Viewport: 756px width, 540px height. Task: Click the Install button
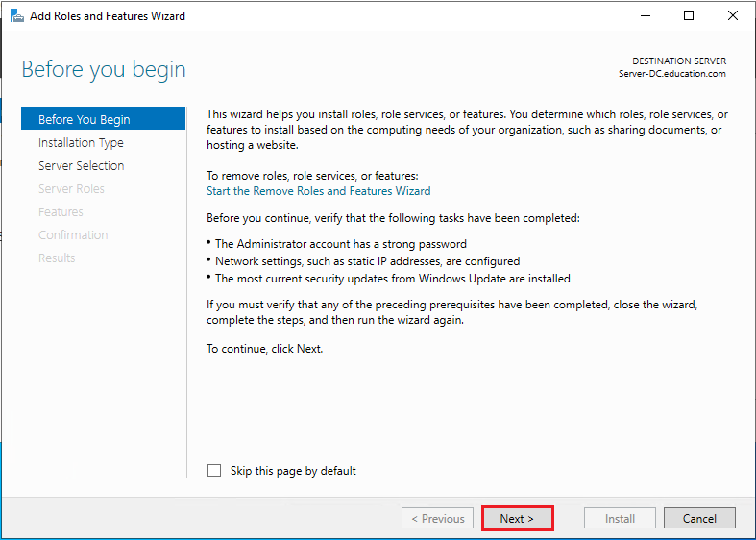click(x=620, y=518)
